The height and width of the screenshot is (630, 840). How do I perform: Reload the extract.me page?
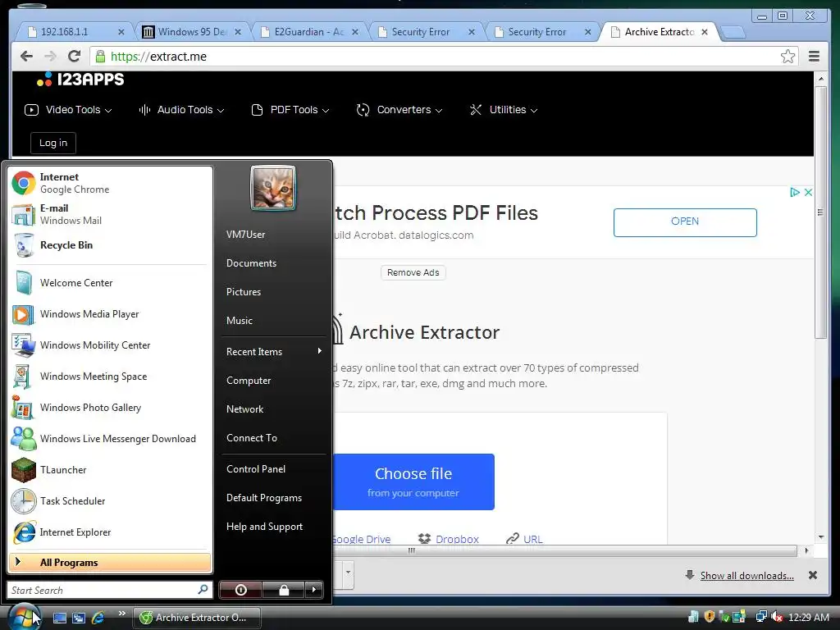click(x=75, y=57)
